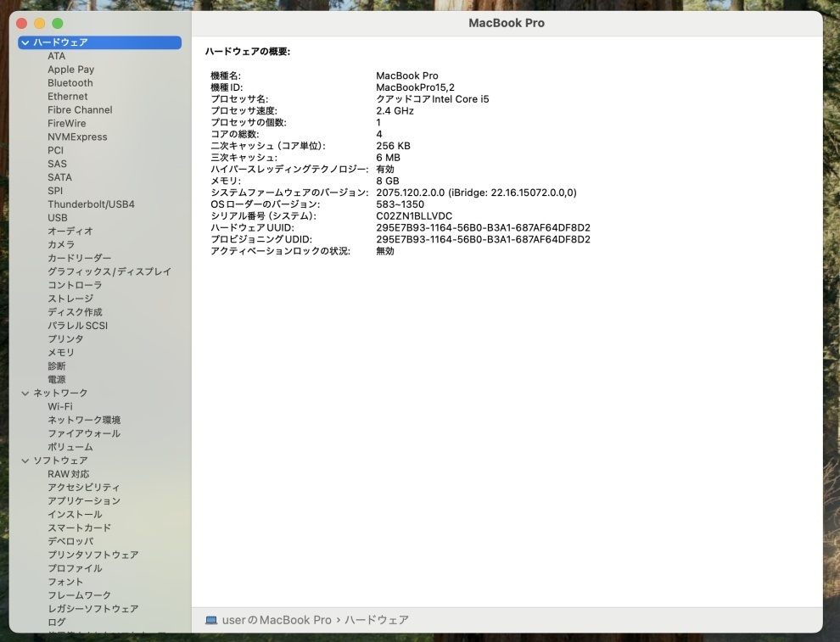Click the プロビジョニングUDID value
This screenshot has height=642, width=840.
click(x=484, y=240)
